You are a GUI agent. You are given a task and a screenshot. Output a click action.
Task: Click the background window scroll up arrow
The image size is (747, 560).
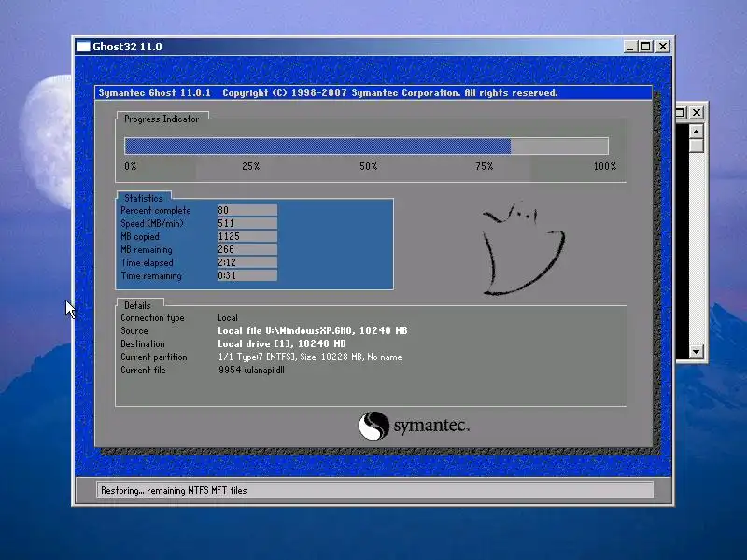pos(697,132)
